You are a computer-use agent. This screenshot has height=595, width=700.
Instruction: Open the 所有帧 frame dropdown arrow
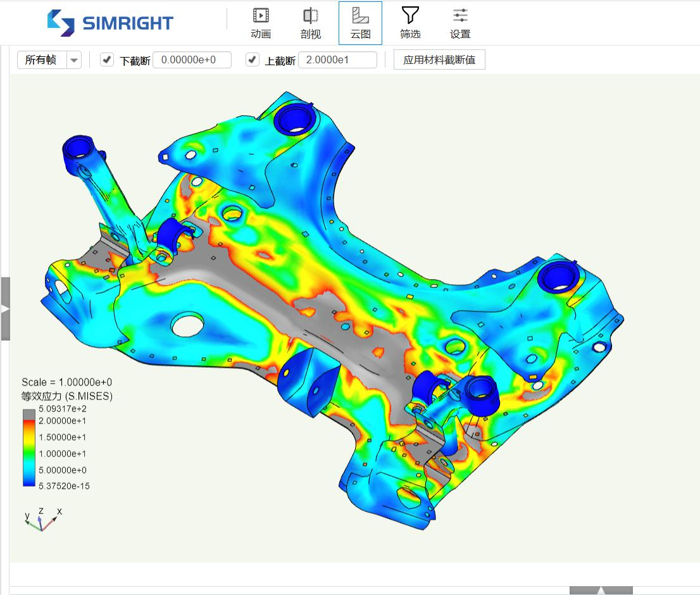[x=74, y=59]
